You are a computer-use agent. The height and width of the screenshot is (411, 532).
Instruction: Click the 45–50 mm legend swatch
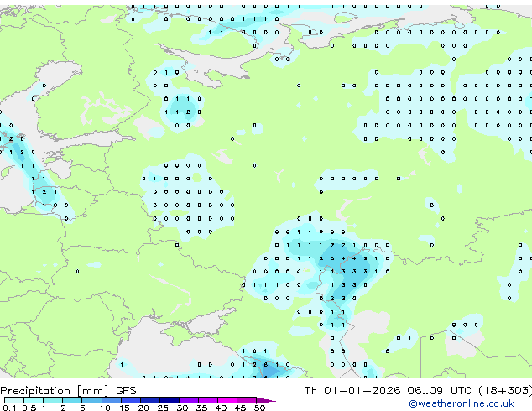[x=247, y=400]
